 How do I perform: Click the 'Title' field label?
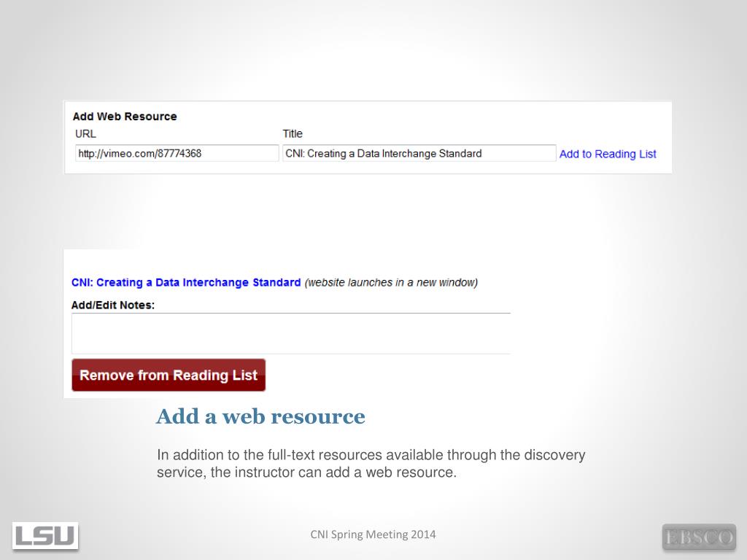293,134
